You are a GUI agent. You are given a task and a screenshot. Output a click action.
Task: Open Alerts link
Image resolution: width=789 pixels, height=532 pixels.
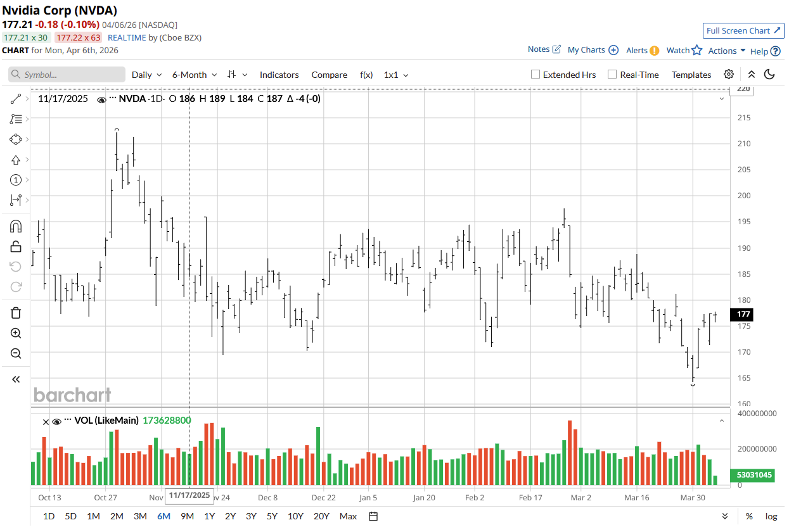click(642, 50)
